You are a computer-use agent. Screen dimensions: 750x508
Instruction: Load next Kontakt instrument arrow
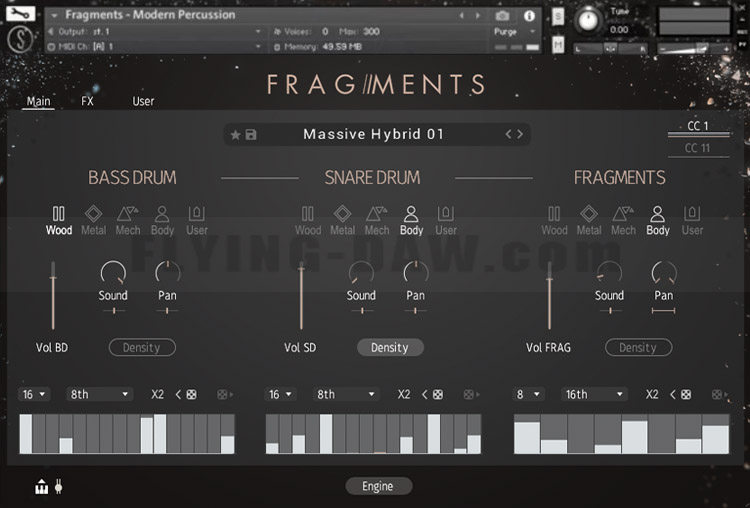[477, 16]
